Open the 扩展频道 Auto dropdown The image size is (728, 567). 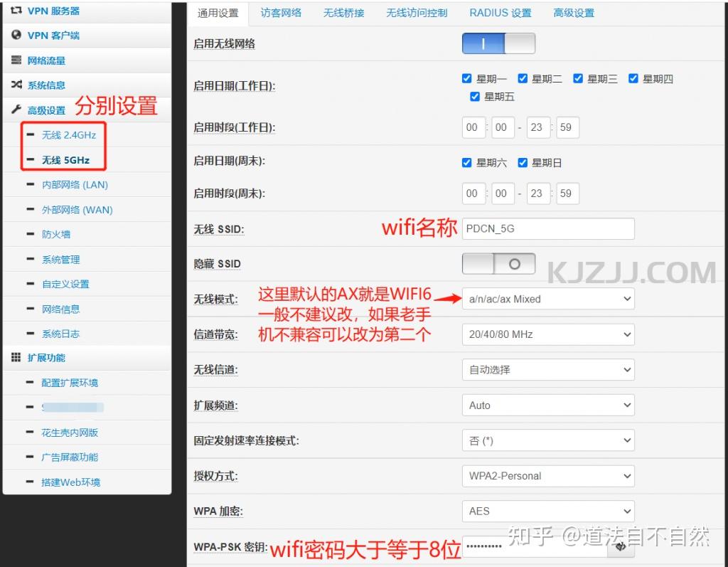(547, 405)
